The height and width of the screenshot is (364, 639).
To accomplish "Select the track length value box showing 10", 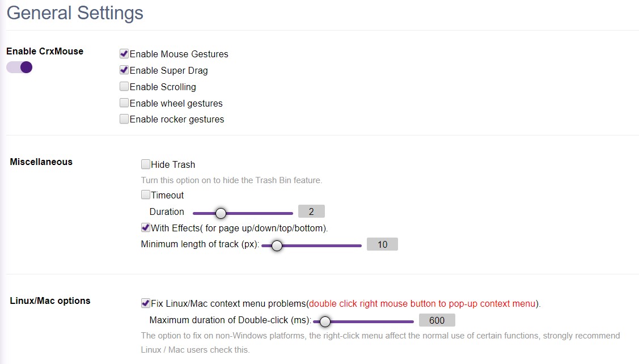I will (382, 244).
